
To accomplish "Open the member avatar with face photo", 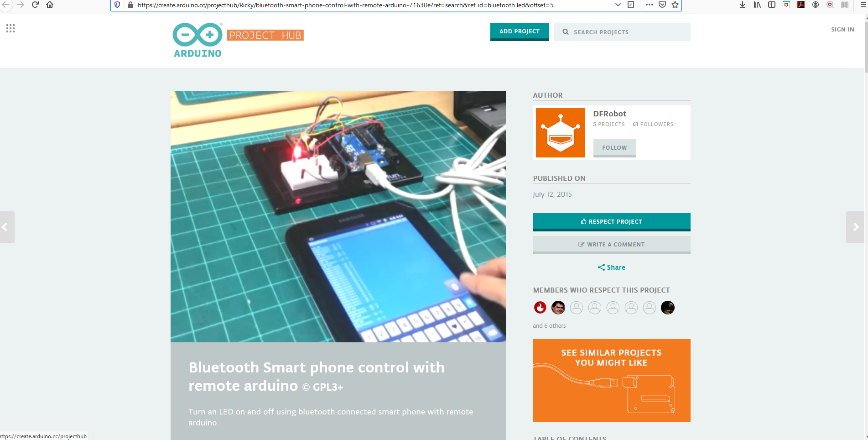I will 558,308.
